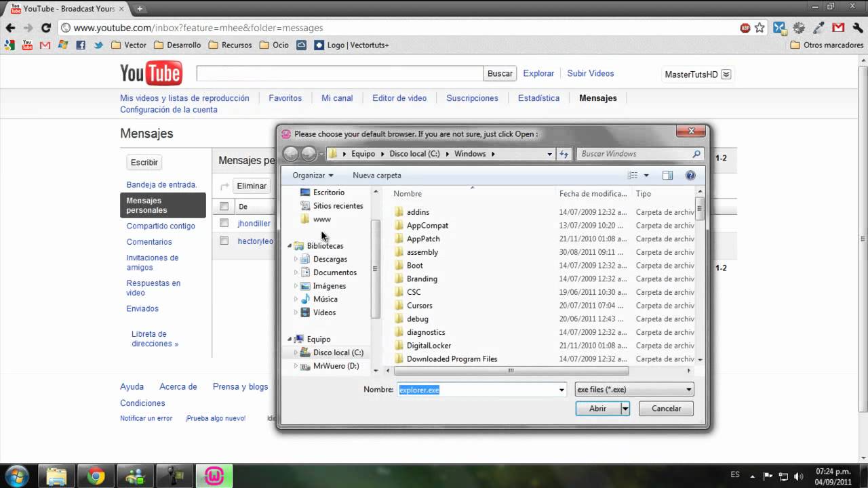Open the eyedropper color picker extension
868x488 pixels.
[x=819, y=28]
